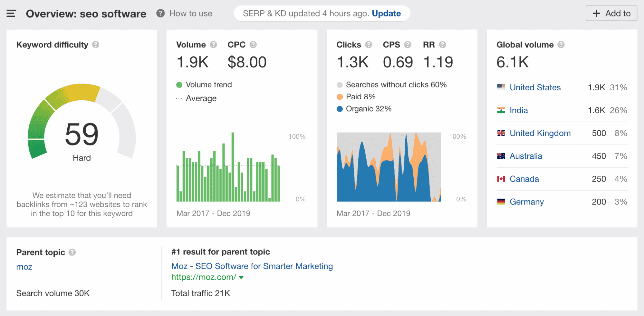Toggle the green Volume trend legend dot

pos(179,85)
